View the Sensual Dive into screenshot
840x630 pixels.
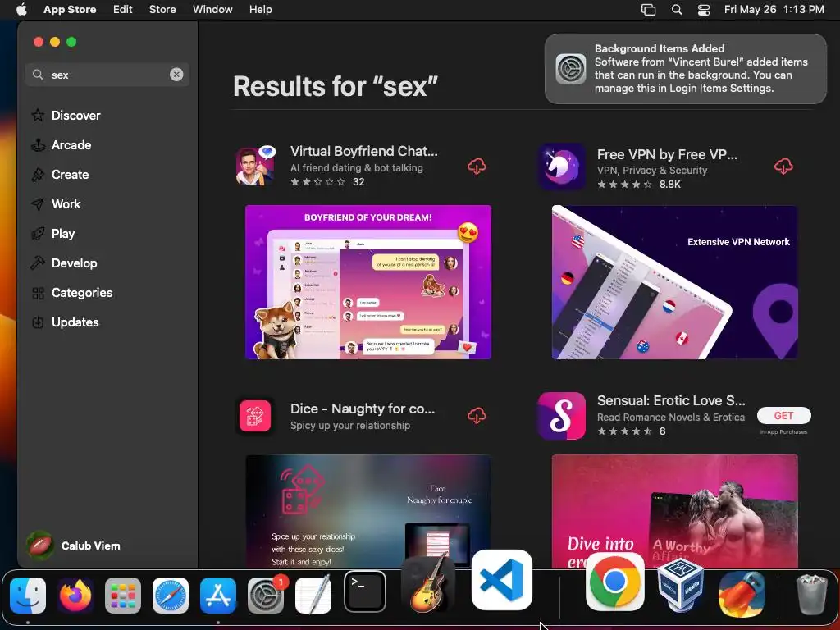click(x=674, y=511)
